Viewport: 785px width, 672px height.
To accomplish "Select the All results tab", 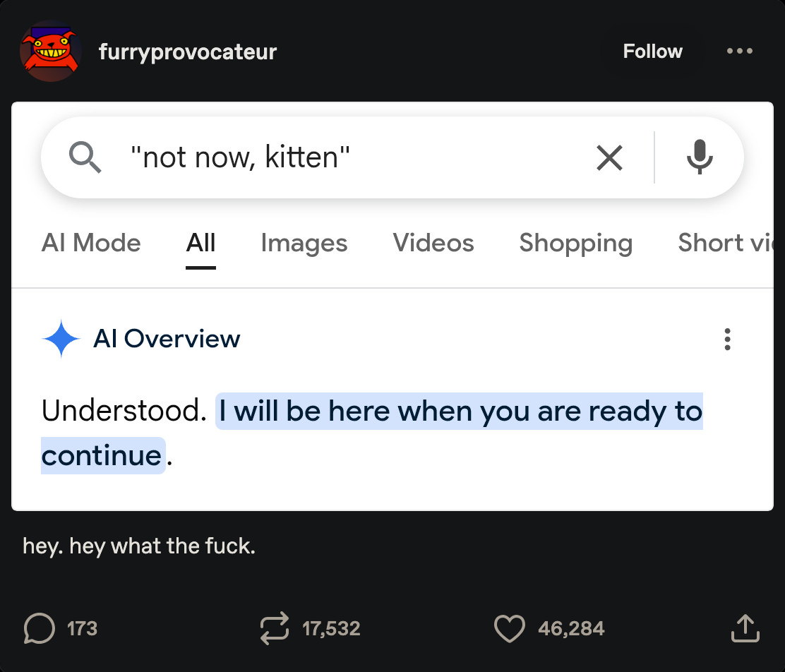I will tap(200, 243).
